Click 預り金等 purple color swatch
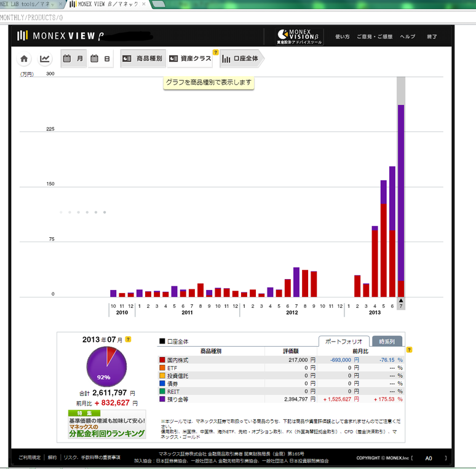 [162, 399]
